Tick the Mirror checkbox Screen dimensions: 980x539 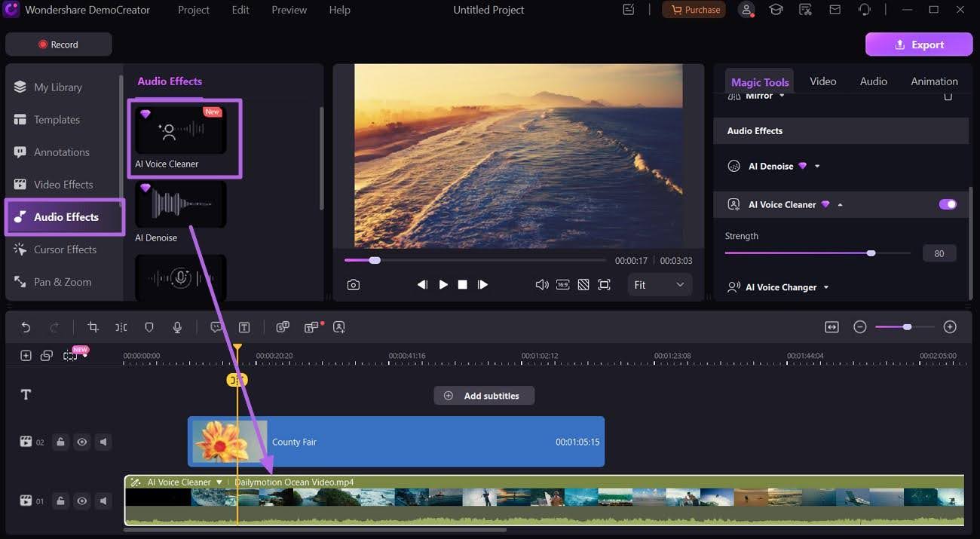click(948, 96)
